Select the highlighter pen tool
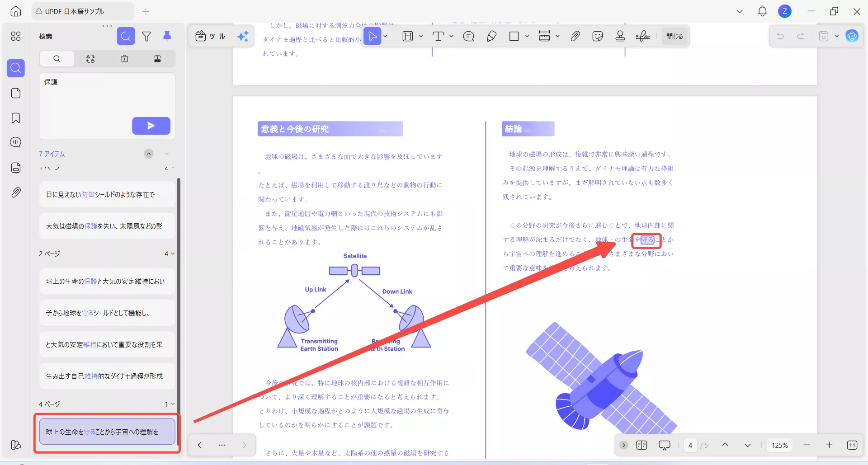 (492, 36)
